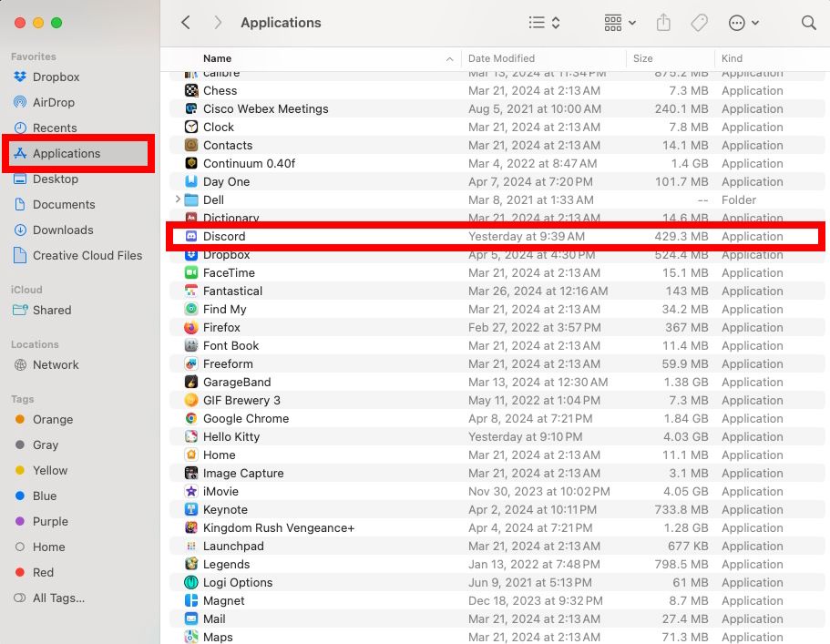Image resolution: width=830 pixels, height=644 pixels.
Task: Click the Tags icon in the toolbar
Action: pos(699,22)
